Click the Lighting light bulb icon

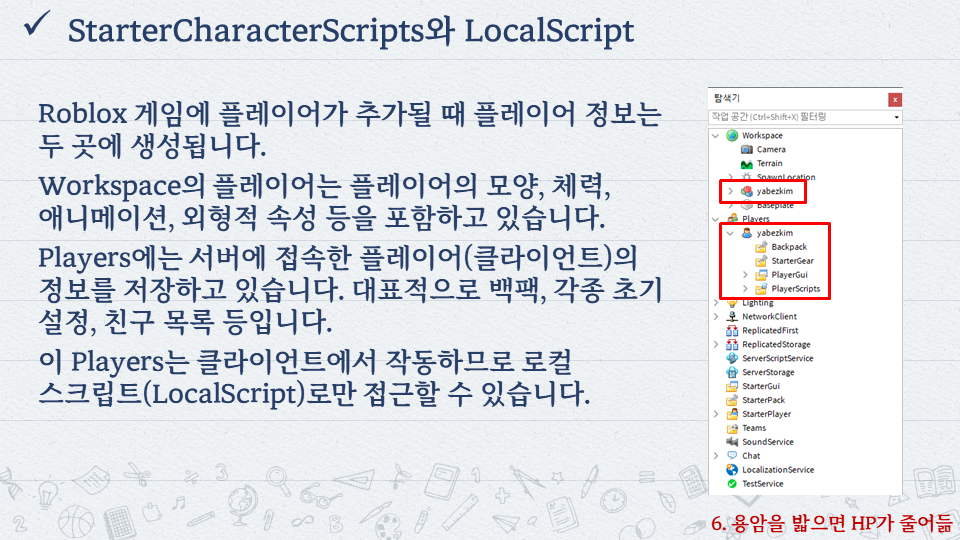[x=732, y=302]
